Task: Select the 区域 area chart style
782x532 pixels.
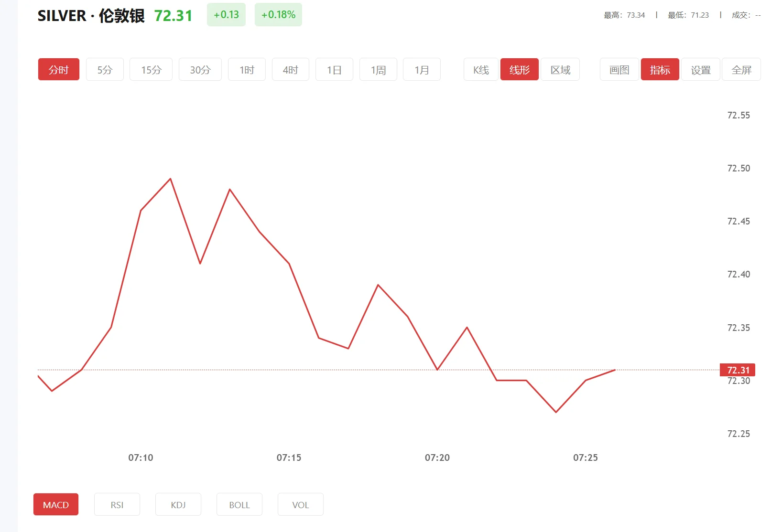Action: pyautogui.click(x=560, y=69)
